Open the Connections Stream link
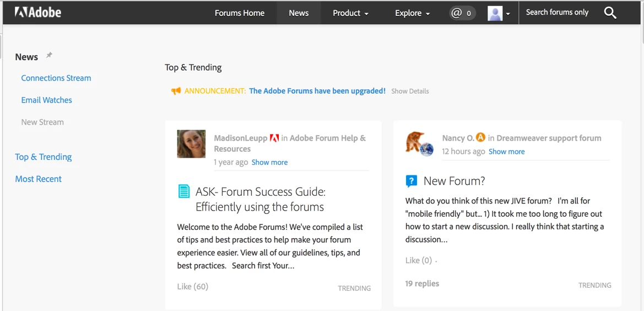Screen dimensions: 644x311 [56, 78]
